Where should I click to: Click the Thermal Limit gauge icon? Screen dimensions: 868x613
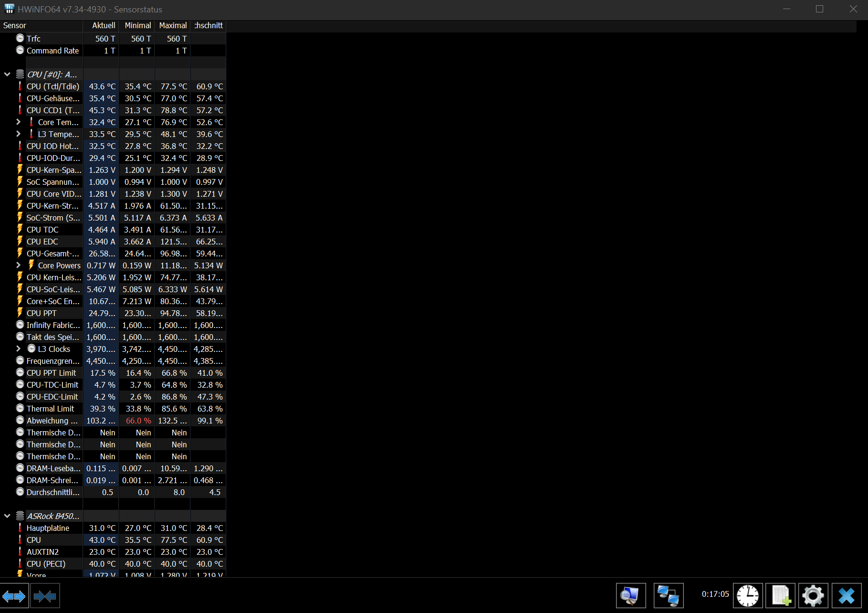(x=20, y=408)
